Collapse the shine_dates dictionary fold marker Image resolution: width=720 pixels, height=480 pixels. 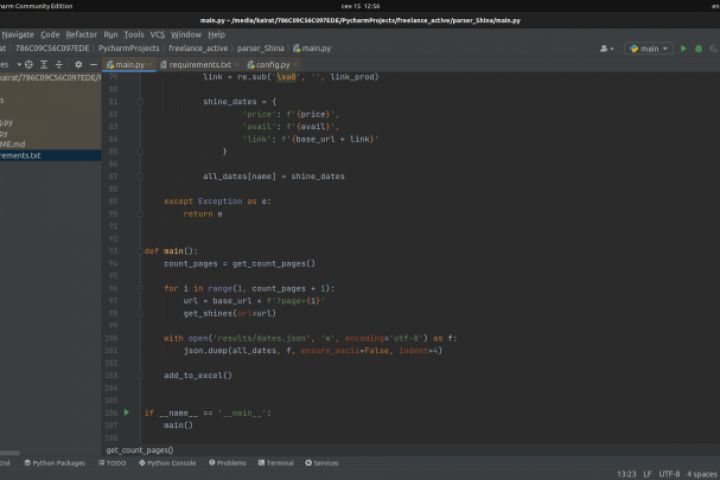point(141,102)
